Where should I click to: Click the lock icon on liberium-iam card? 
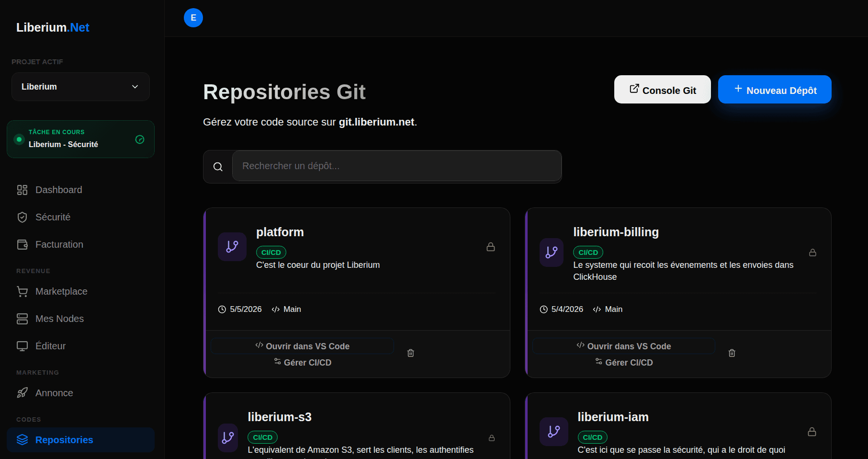pyautogui.click(x=812, y=432)
